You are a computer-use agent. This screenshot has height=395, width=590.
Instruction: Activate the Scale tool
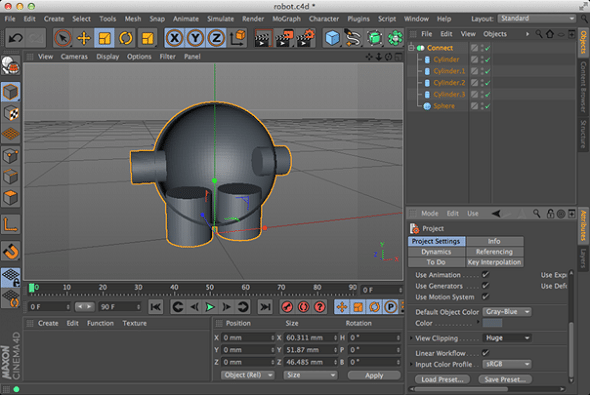pos(104,38)
